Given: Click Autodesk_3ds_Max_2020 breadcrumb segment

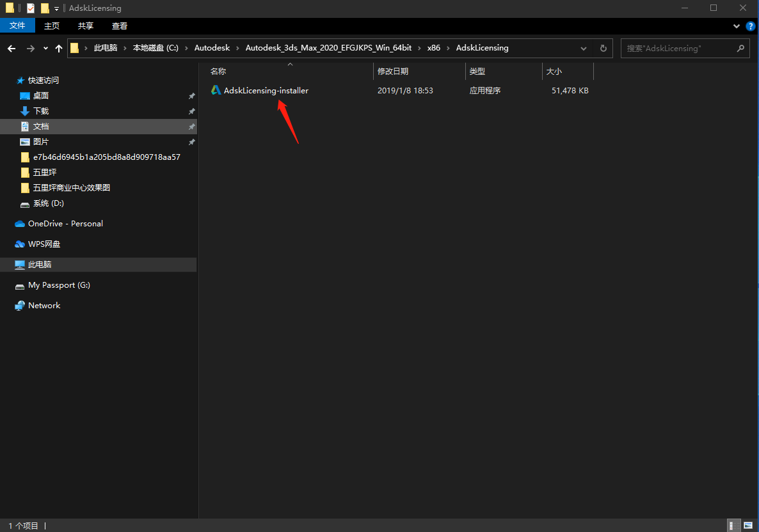Looking at the screenshot, I should coord(328,48).
